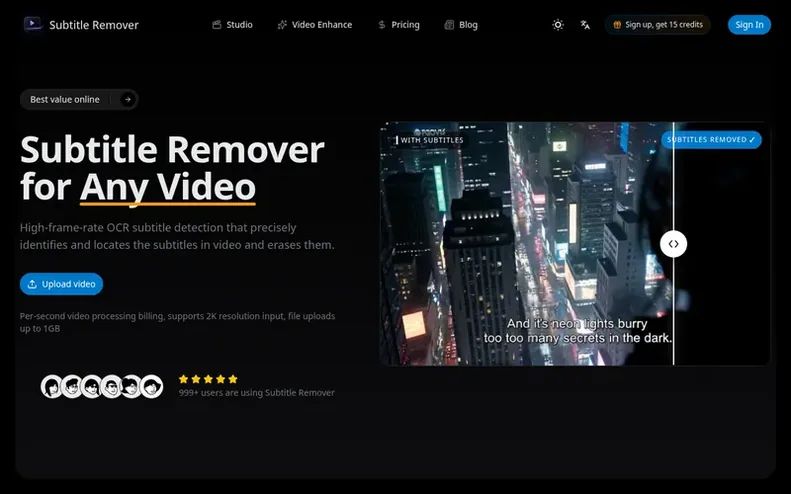791x494 pixels.
Task: Open the Blog menu item
Action: point(461,25)
